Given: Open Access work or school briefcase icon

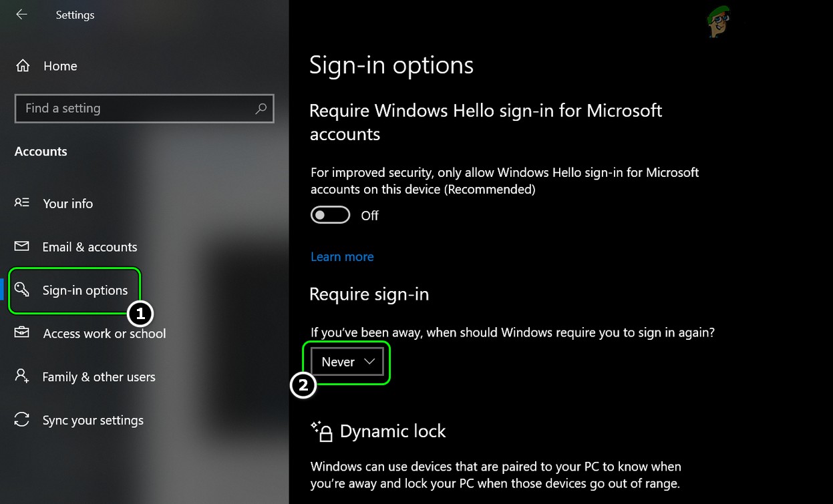Looking at the screenshot, I should [22, 333].
